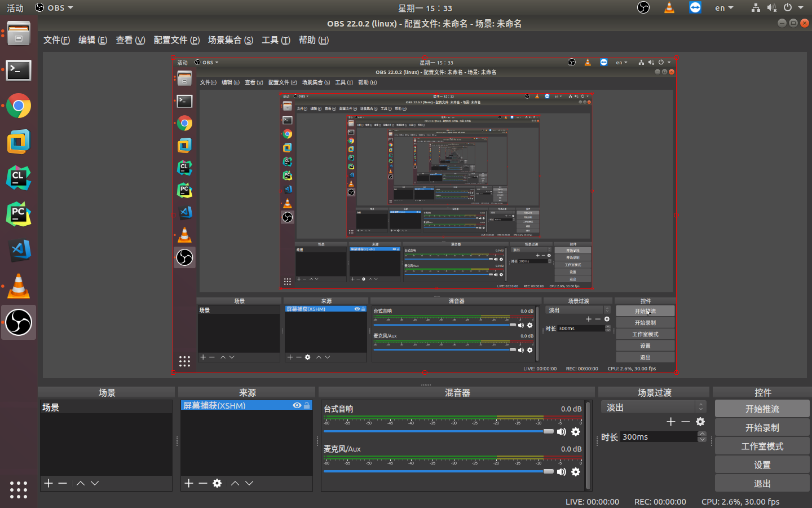Click 开始推流 start streaming button
812x508 pixels.
(x=762, y=409)
